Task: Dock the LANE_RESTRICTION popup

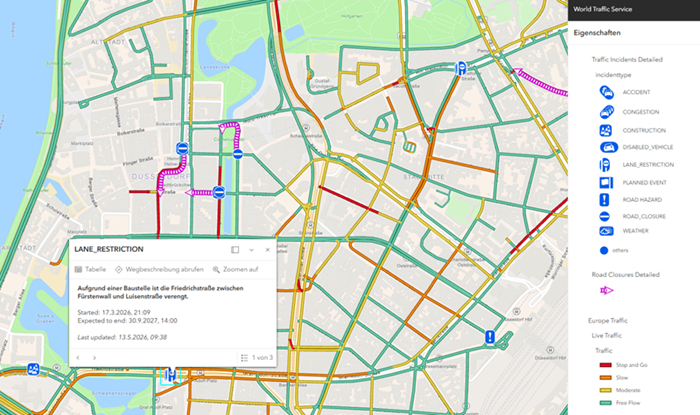Action: tap(235, 250)
